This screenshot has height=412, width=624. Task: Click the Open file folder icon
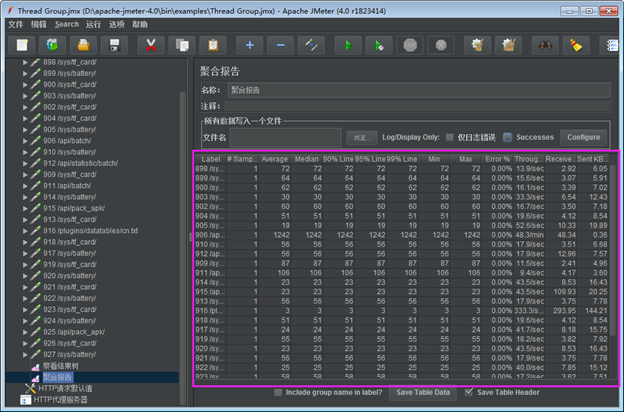point(84,45)
